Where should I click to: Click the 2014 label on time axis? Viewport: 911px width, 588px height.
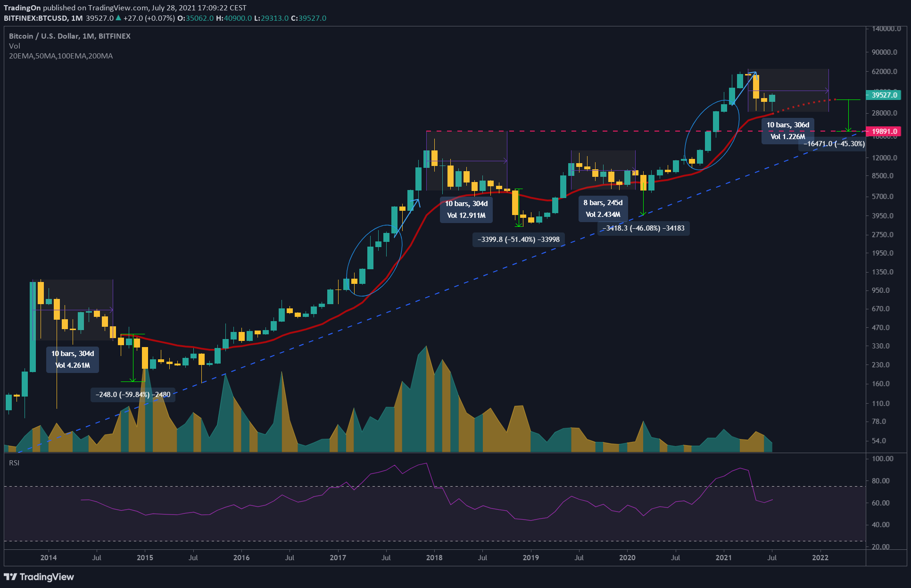click(x=49, y=557)
